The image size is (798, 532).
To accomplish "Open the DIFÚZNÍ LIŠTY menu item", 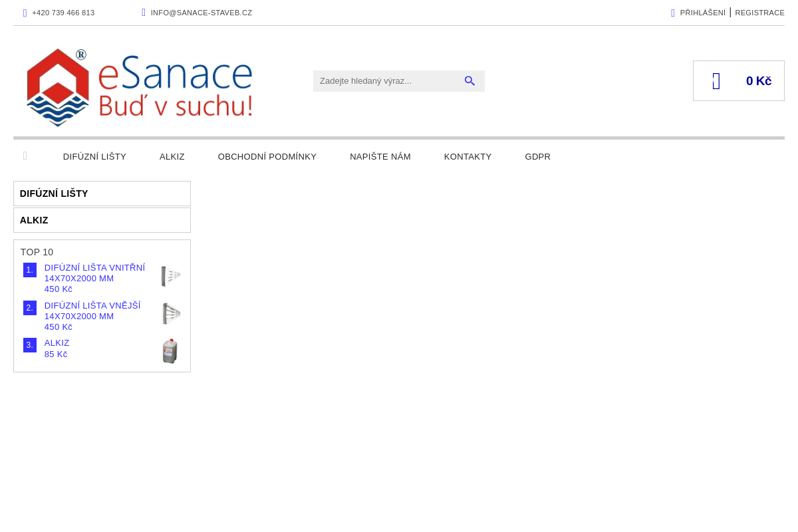I will click(94, 156).
